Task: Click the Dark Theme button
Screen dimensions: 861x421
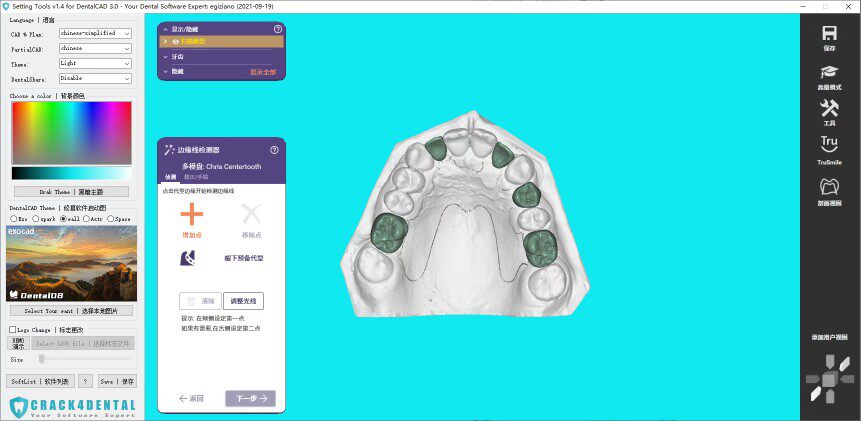Action: pyautogui.click(x=71, y=192)
